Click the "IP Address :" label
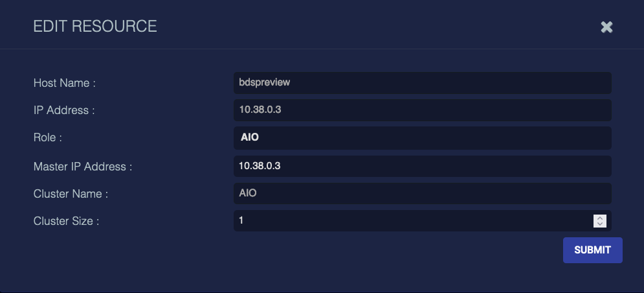Image resolution: width=644 pixels, height=293 pixels. 64,110
